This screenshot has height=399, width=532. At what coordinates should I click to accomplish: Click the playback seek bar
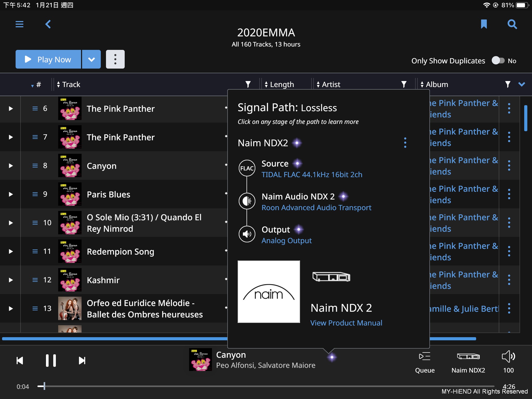pos(266,386)
